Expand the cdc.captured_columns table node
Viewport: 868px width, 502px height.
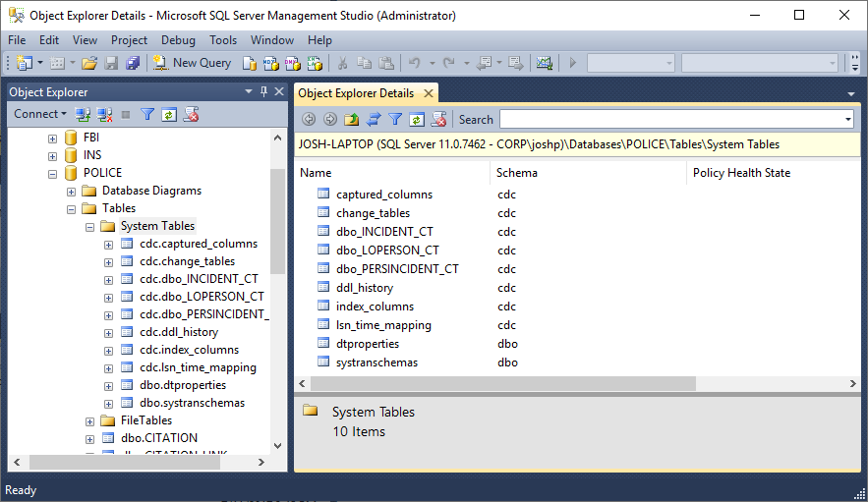coord(109,244)
